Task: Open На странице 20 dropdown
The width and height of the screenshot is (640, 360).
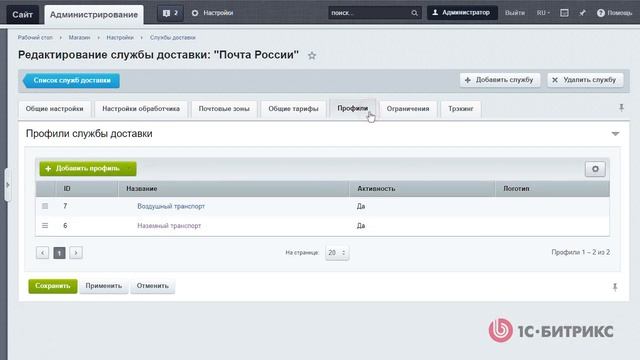Action: [x=337, y=253]
